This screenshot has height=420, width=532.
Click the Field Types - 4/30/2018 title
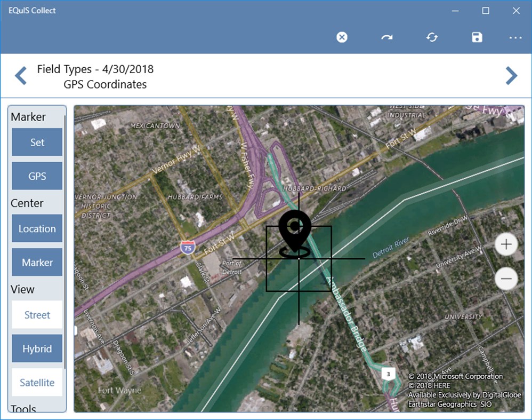[x=95, y=69]
